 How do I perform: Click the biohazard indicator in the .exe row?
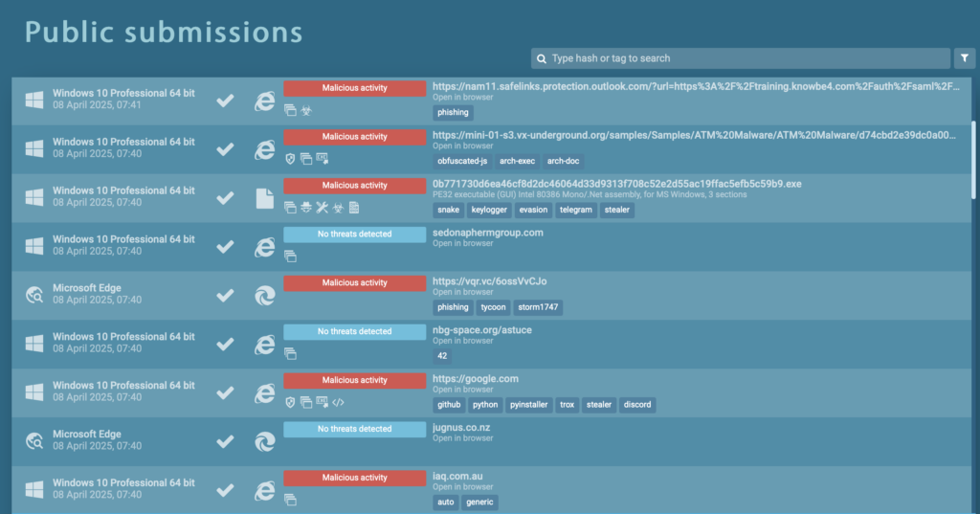tap(338, 209)
